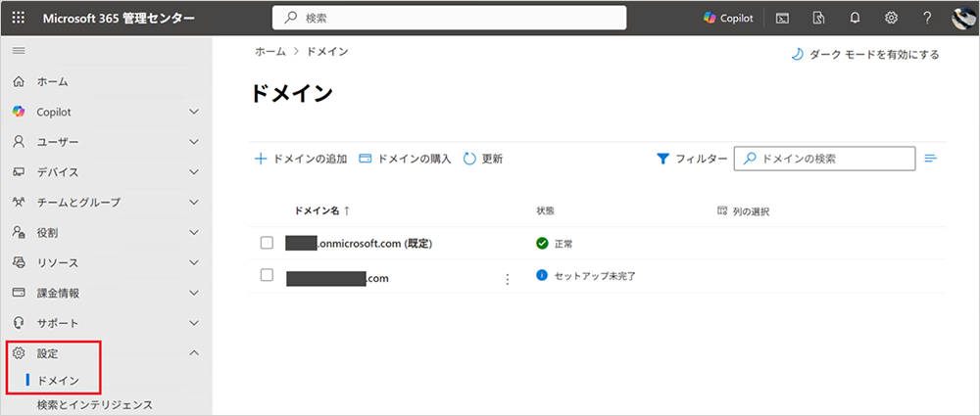980x416 pixels.
Task: Expand the 課金情報 section chevron
Action: click(194, 293)
